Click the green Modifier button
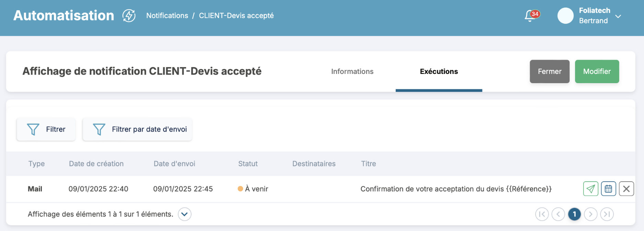 point(597,71)
